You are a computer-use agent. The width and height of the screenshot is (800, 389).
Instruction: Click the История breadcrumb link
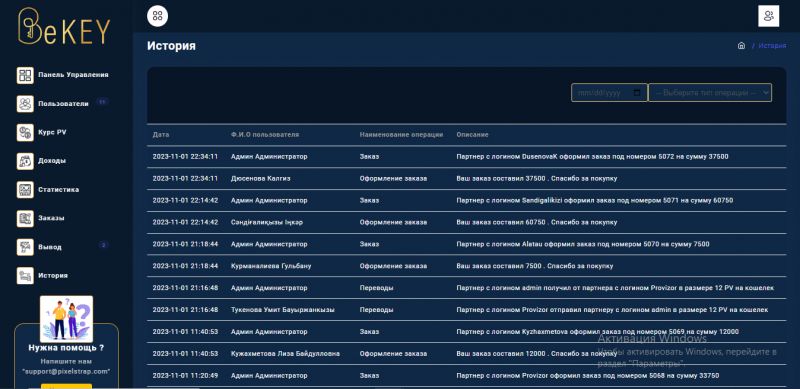point(772,45)
